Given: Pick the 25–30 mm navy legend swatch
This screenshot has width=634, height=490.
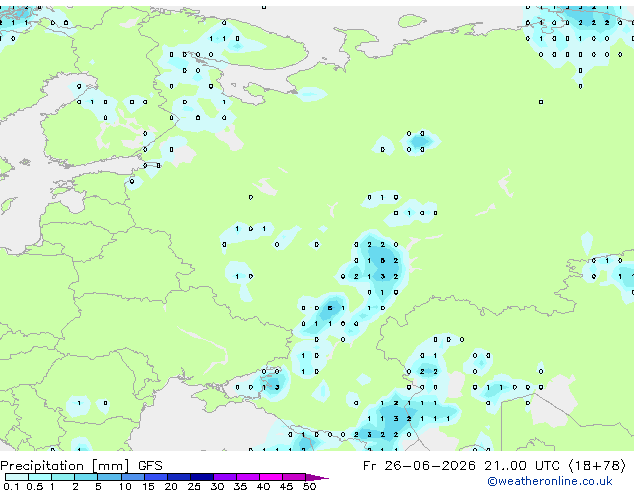Looking at the screenshot, I should [x=201, y=477].
